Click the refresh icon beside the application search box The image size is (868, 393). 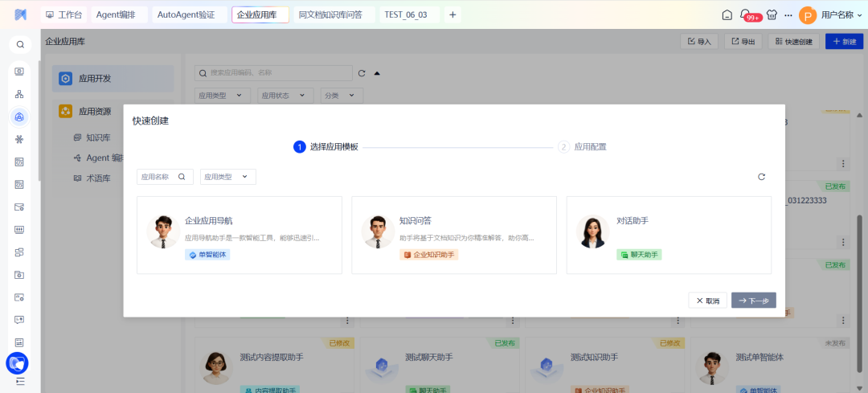click(362, 73)
